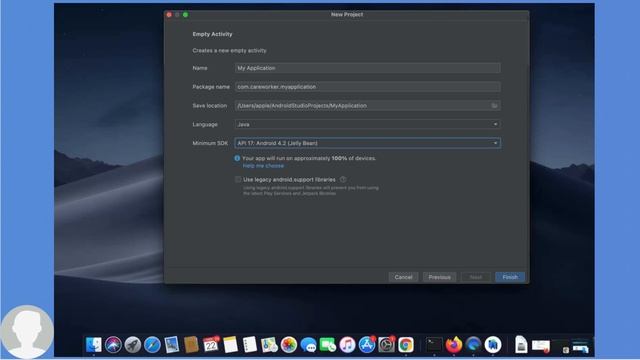The height and width of the screenshot is (360, 640).
Task: Open Photos colorful flower icon in dock
Action: tap(289, 345)
